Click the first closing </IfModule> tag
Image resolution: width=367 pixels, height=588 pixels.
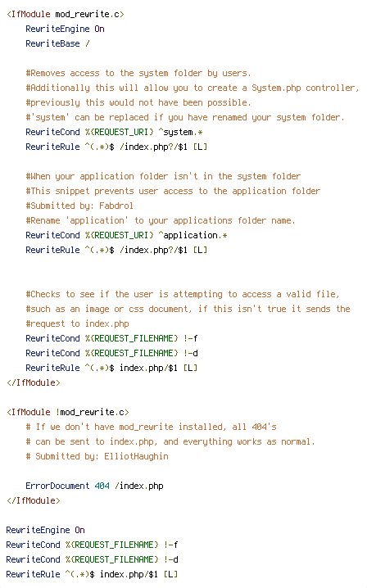coord(34,382)
